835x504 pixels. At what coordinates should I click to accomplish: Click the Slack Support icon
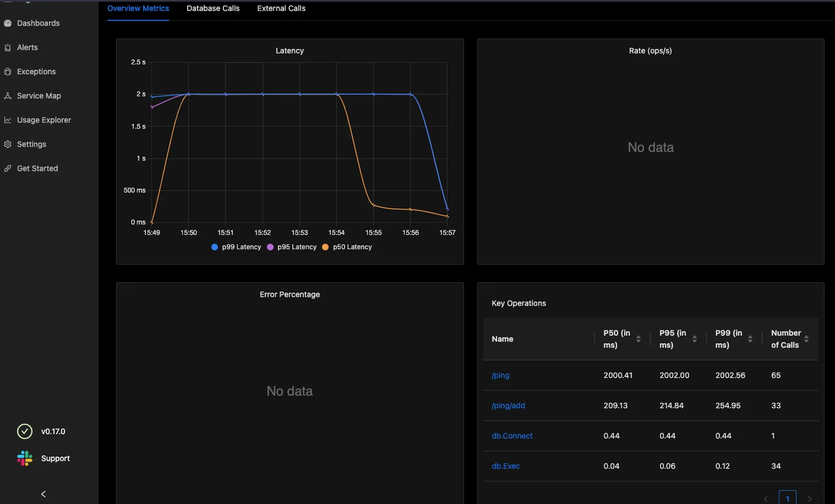click(25, 458)
